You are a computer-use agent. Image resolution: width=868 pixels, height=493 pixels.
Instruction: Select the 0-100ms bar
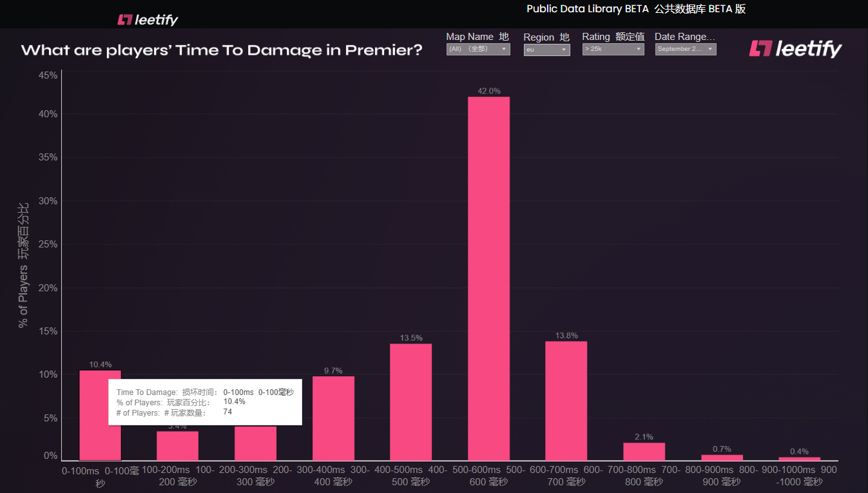[x=100, y=415]
